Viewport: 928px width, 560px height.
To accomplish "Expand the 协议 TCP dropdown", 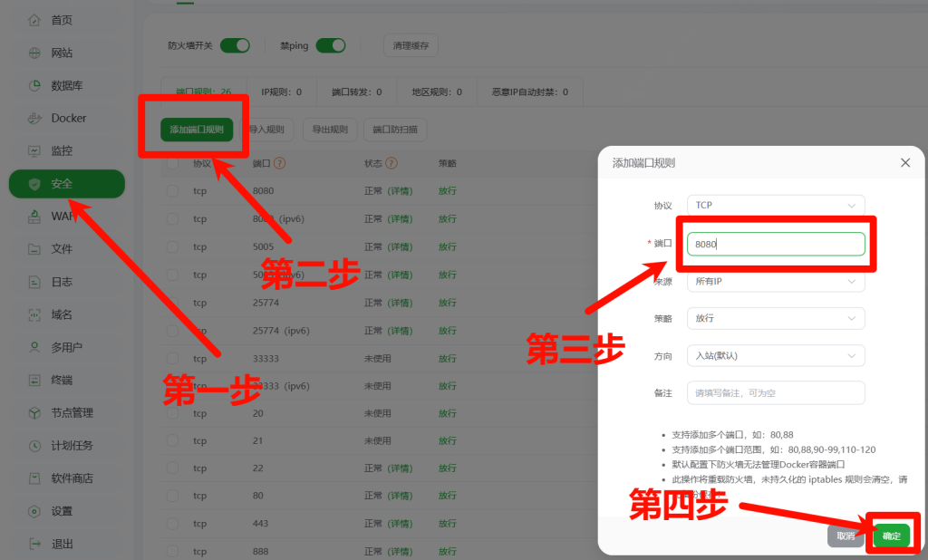I will (x=775, y=205).
